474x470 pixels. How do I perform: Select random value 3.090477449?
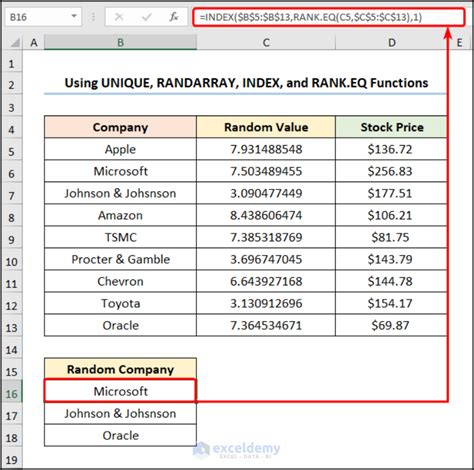point(266,193)
